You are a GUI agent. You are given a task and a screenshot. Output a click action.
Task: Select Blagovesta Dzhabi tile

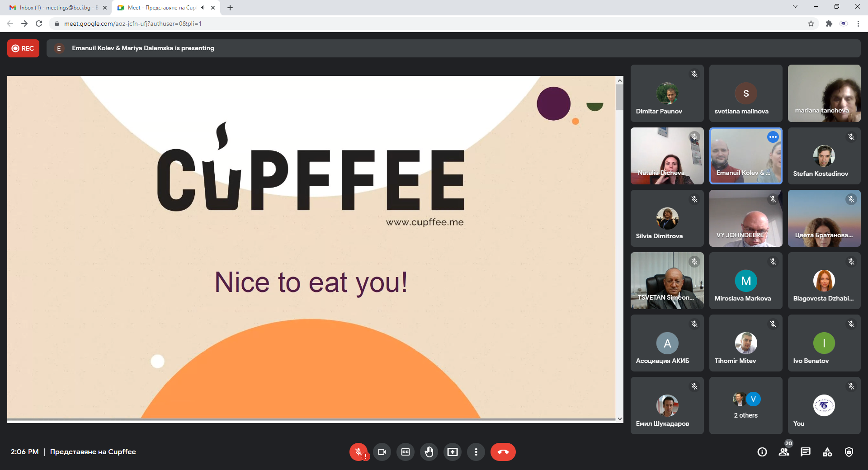824,281
